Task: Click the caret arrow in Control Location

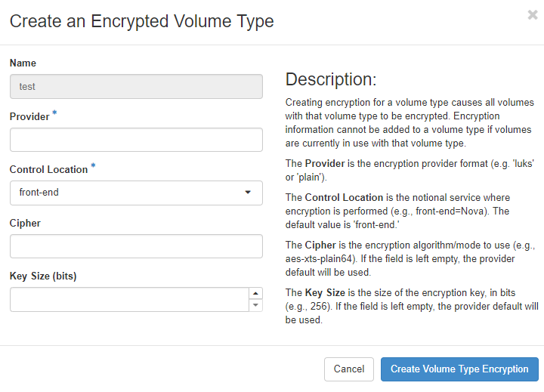Action: click(x=248, y=193)
